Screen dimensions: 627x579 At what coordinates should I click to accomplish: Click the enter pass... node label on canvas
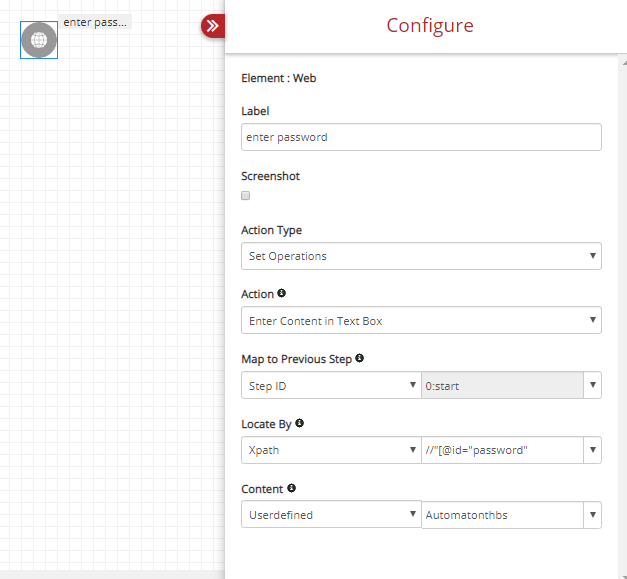[x=95, y=22]
